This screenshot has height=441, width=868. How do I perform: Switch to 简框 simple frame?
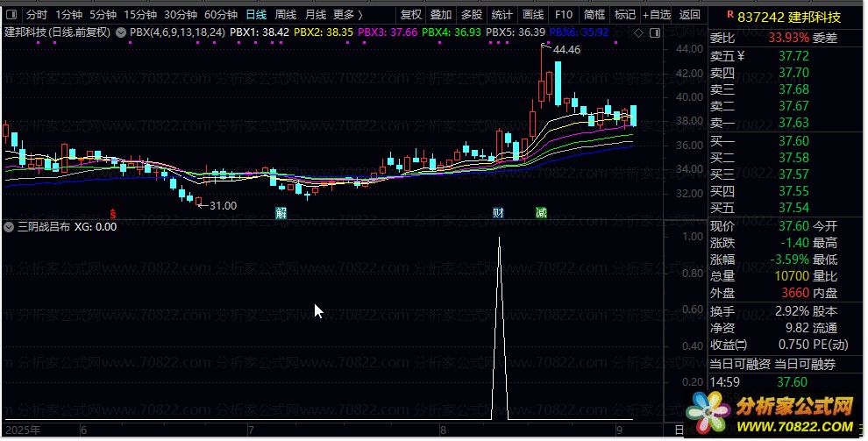tap(594, 14)
